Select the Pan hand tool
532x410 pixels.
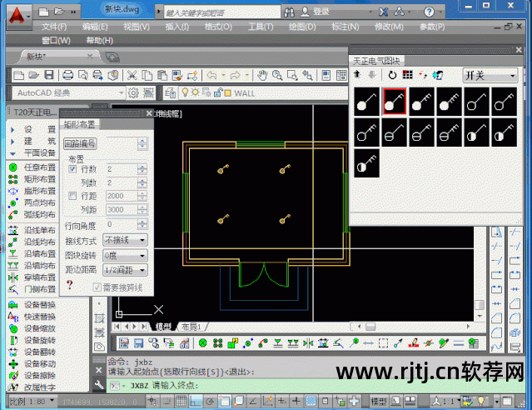coord(262,75)
